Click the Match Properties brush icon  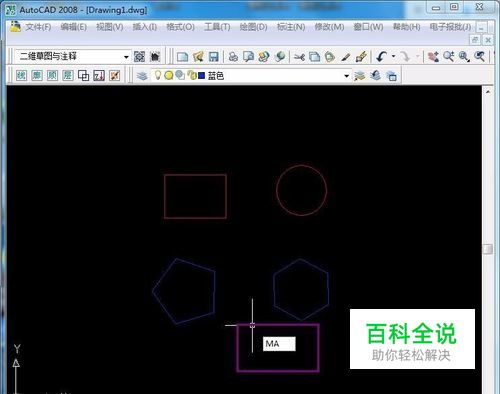(x=346, y=57)
